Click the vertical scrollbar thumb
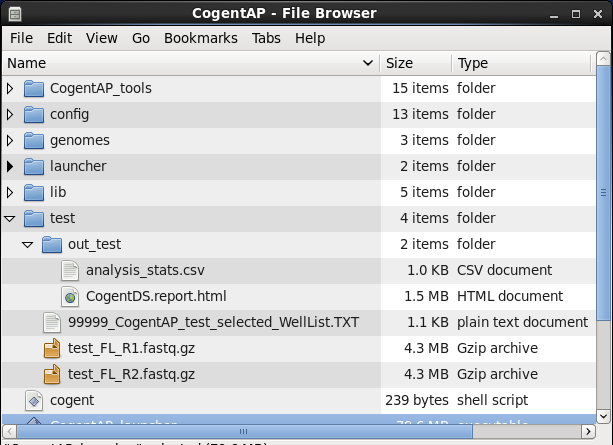Screen dimensions: 613x445 point(603,194)
